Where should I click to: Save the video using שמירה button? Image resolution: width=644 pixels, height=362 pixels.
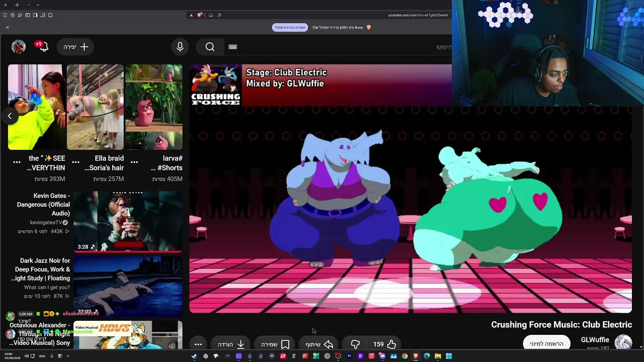(x=275, y=344)
